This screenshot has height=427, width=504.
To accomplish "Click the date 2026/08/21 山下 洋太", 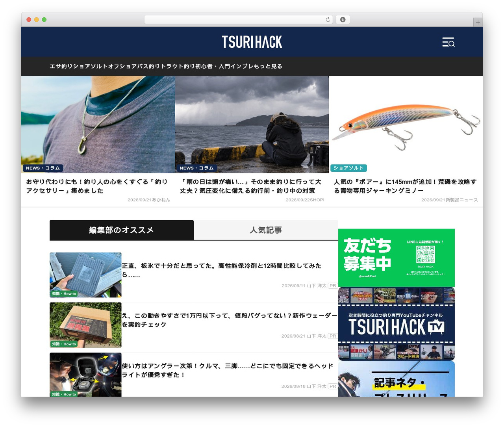I will click(x=304, y=336).
